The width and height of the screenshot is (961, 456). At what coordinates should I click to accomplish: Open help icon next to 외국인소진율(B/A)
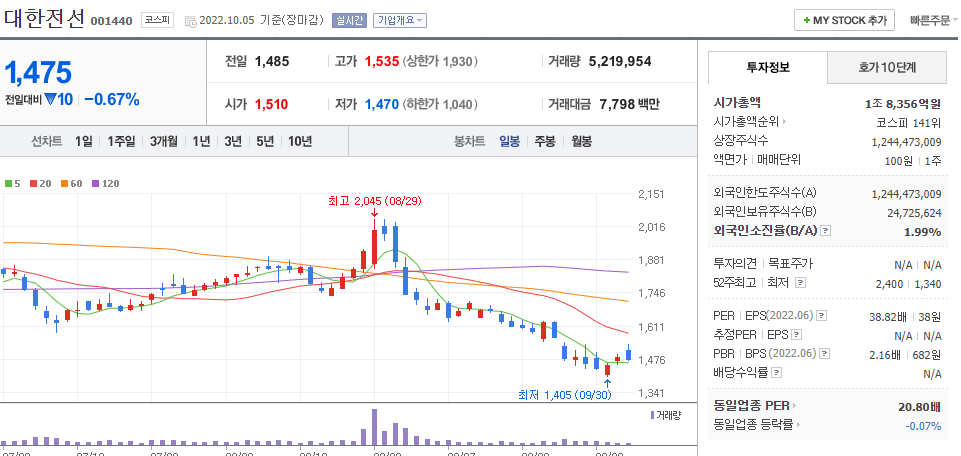[x=826, y=231]
